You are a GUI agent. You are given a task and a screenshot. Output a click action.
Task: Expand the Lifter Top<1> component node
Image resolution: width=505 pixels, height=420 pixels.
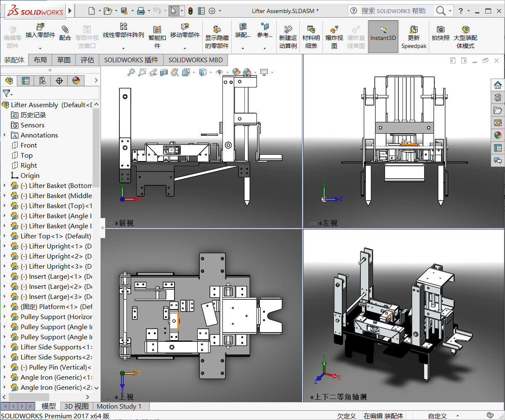point(5,236)
